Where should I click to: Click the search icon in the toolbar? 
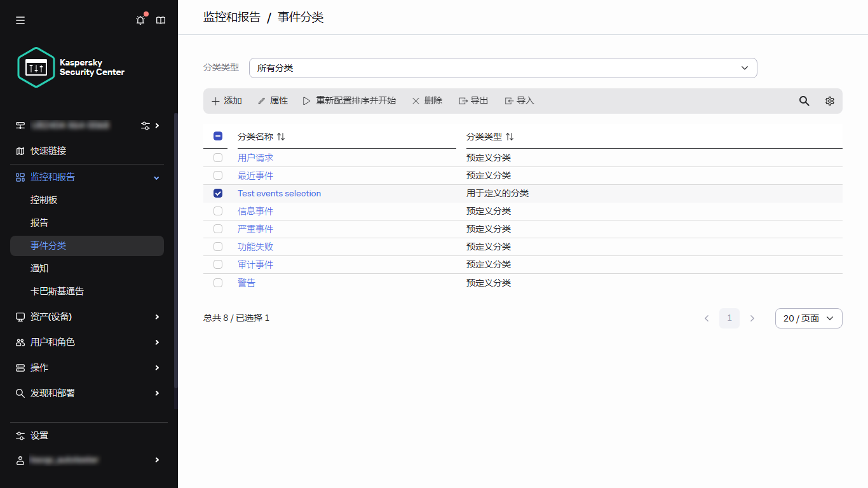pyautogui.click(x=804, y=100)
